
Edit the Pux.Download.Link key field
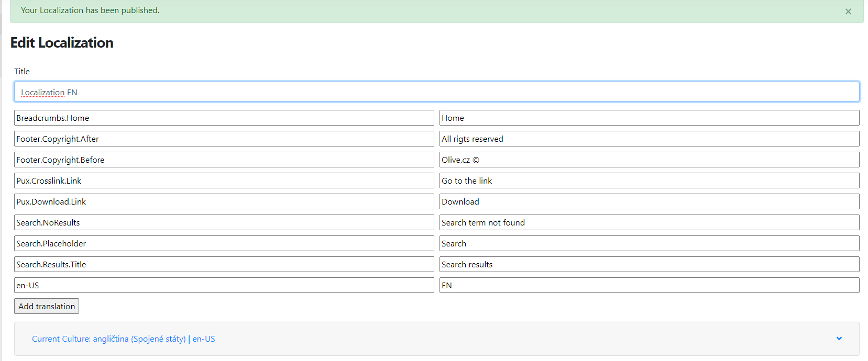point(224,202)
